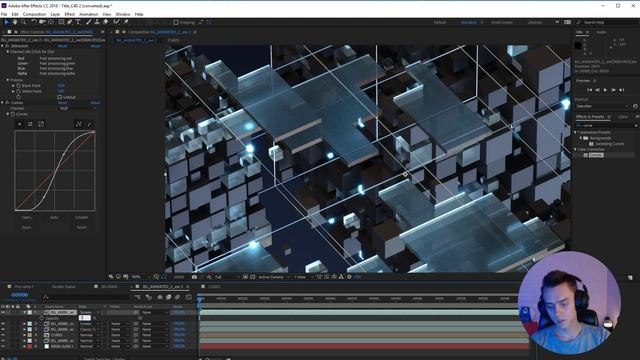Toggle the Snapping checkbox
640x360 pixels.
click(176, 22)
